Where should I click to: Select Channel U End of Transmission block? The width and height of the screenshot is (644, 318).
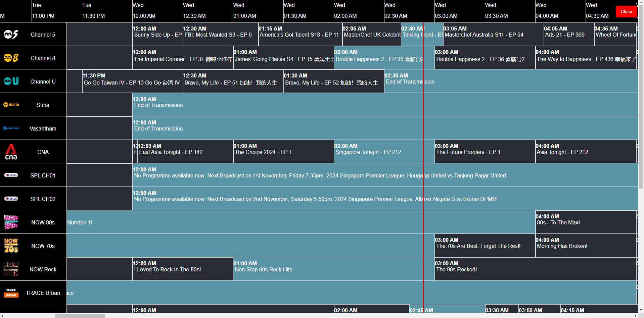coord(511,81)
